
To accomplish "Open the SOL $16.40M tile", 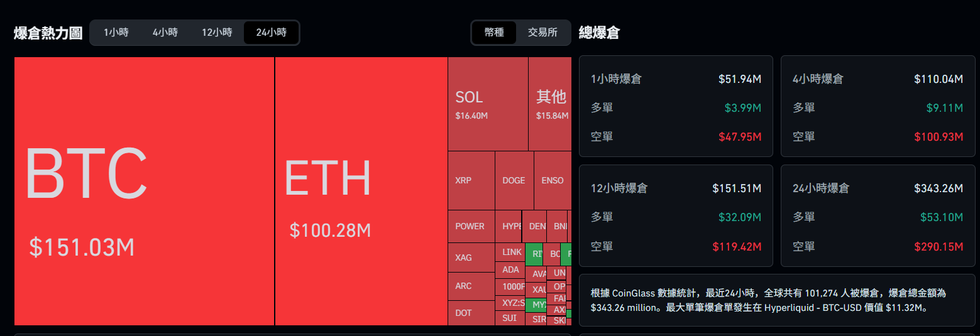I will coord(488,104).
